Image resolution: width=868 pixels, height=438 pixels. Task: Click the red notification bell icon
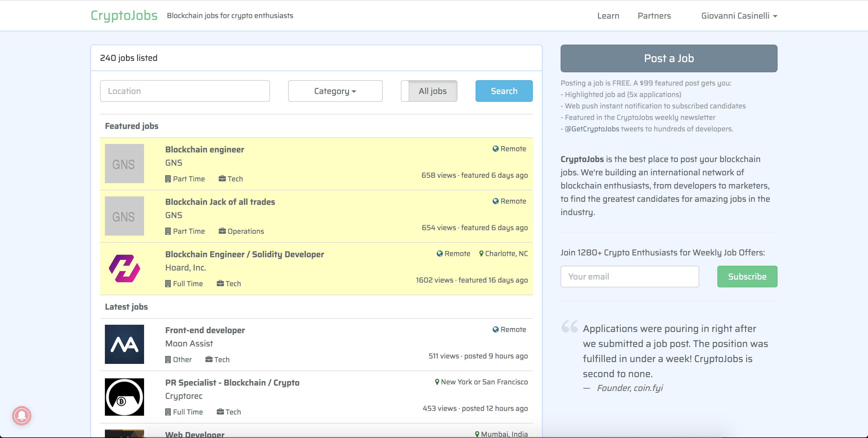tap(22, 415)
